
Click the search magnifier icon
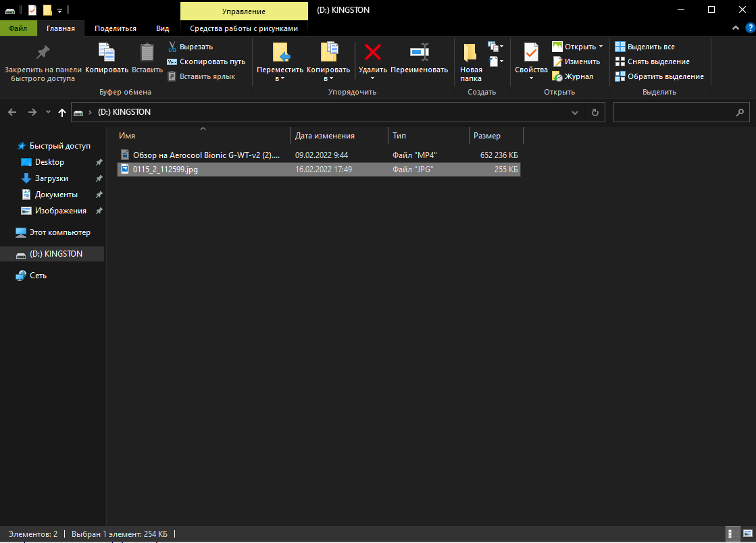coord(740,112)
